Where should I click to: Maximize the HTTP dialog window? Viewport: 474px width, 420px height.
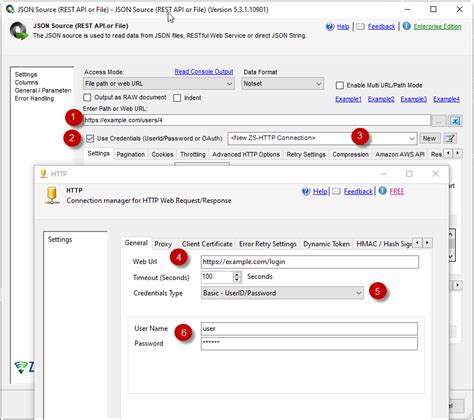409,174
